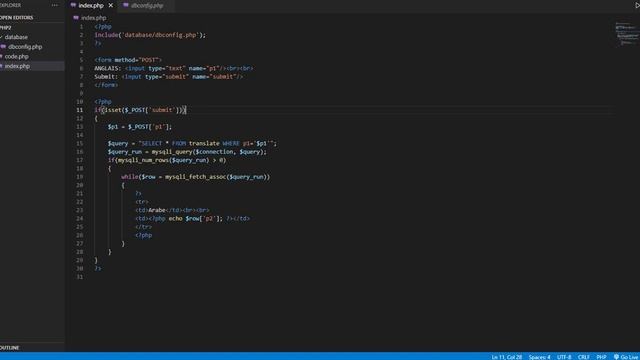
Task: Change indentation via Spaces: 4
Action: click(539, 357)
